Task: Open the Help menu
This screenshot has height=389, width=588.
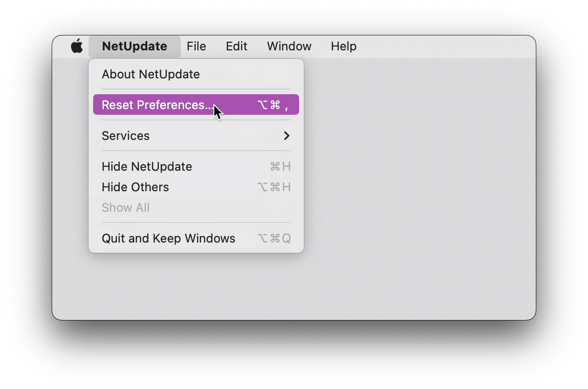Action: point(343,46)
